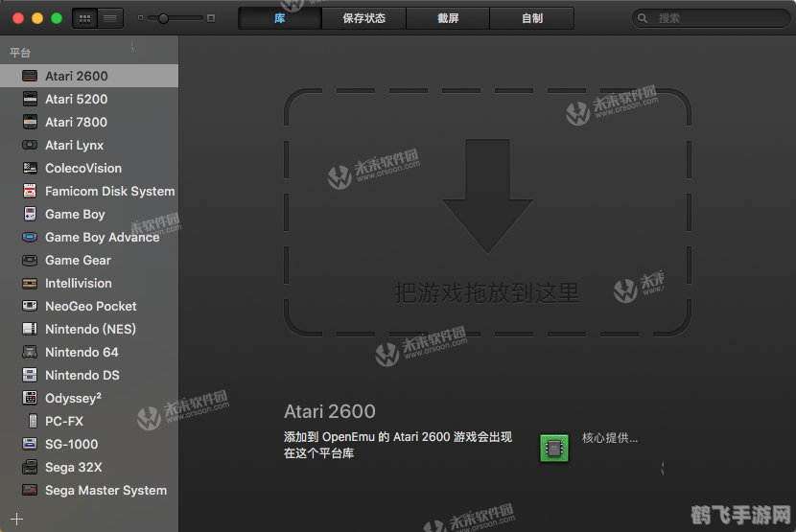Select Sega 32X platform label
The image size is (796, 532).
(73, 467)
